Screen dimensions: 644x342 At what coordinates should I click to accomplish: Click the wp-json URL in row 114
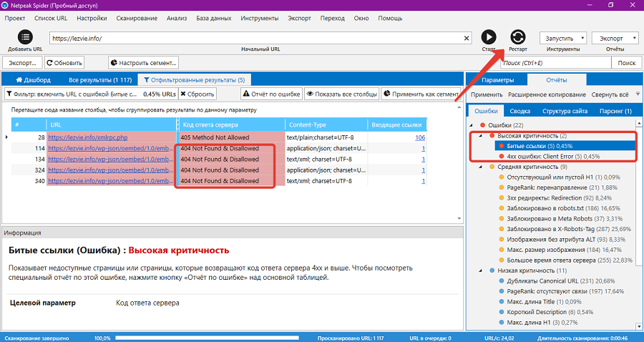[111, 148]
